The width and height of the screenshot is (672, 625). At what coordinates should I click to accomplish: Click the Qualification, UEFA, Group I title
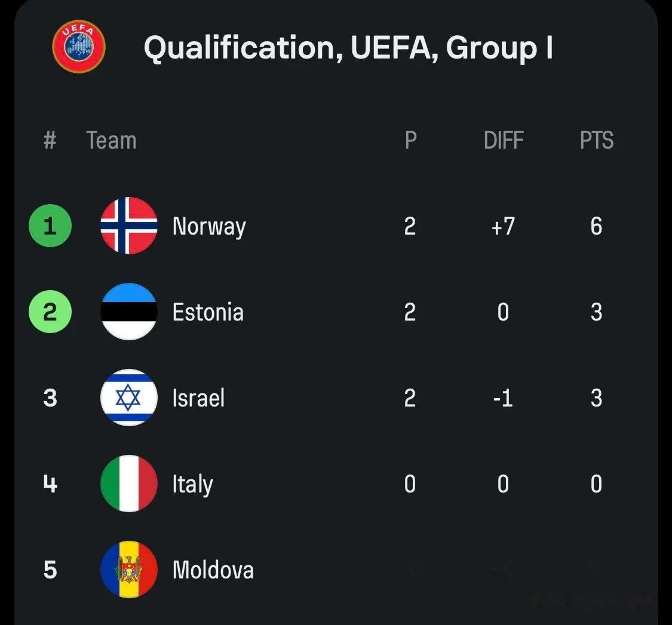[348, 48]
